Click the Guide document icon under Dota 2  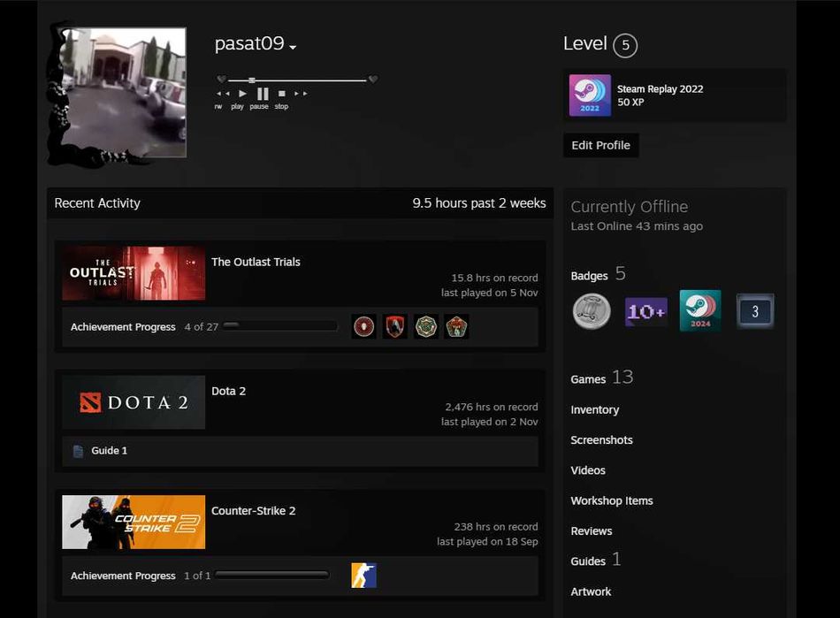click(78, 451)
